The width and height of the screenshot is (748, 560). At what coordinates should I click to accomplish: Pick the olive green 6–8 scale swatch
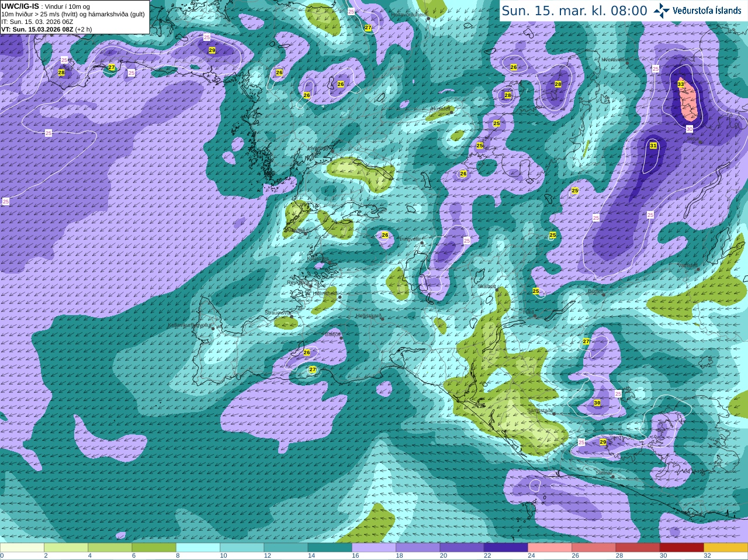(x=154, y=547)
